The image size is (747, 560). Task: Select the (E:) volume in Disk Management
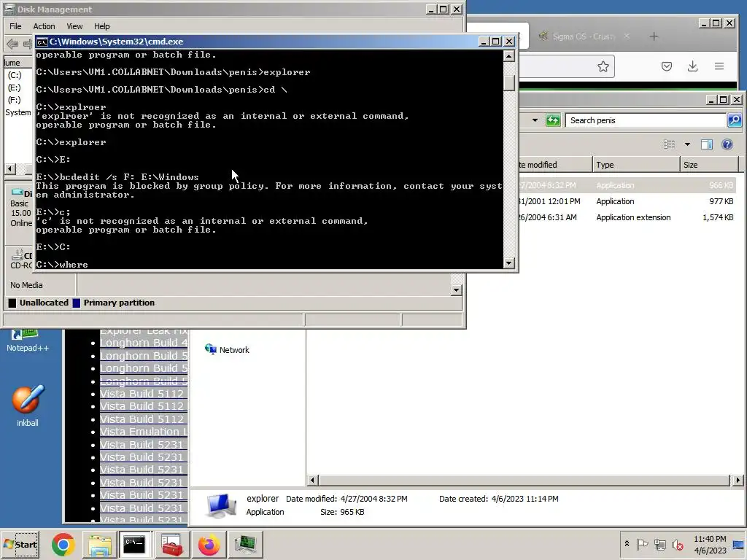15,87
